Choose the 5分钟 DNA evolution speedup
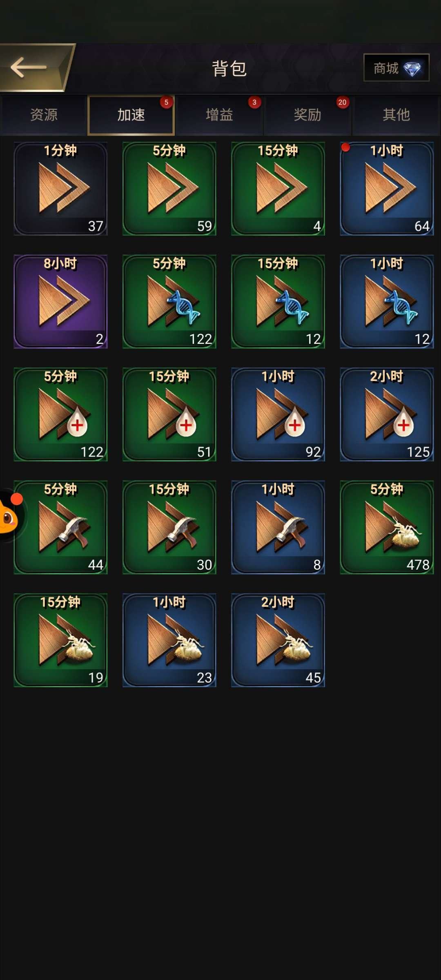Image resolution: width=441 pixels, height=980 pixels. 169,302
